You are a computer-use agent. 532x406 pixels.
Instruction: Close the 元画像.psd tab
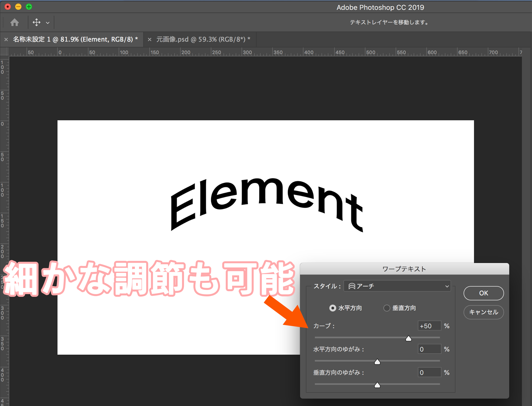point(149,40)
